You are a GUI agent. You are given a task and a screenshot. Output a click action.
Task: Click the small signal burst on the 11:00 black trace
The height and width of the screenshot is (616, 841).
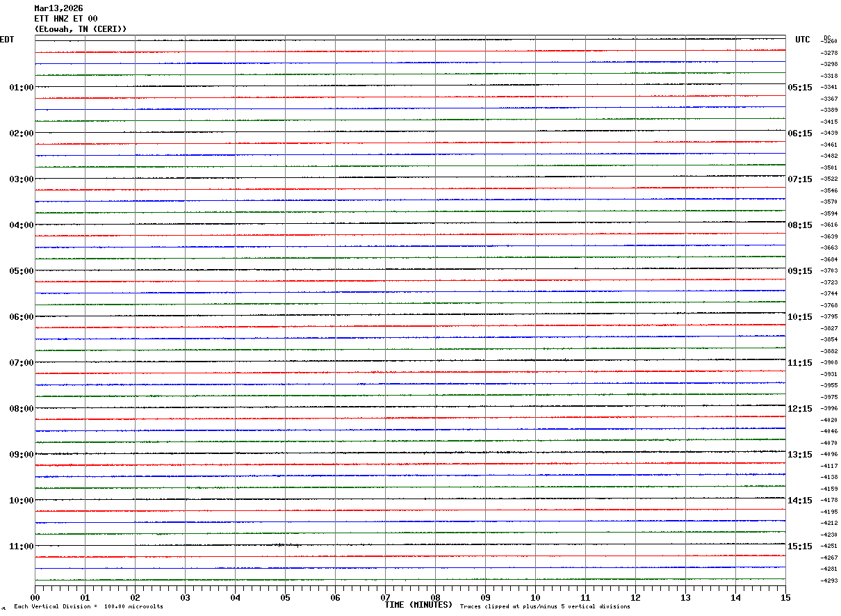(286, 545)
